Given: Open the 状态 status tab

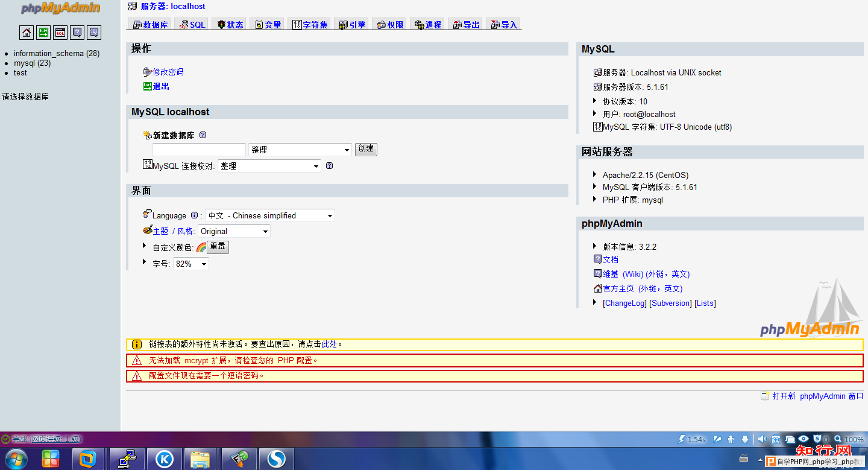Looking at the screenshot, I should coord(230,25).
